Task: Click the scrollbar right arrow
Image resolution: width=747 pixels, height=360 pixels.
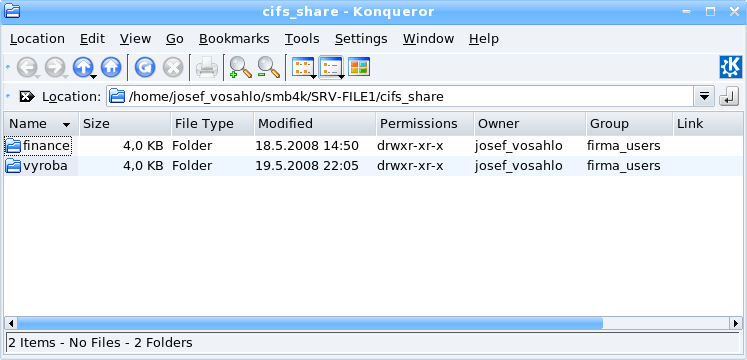Action: pyautogui.click(x=736, y=323)
